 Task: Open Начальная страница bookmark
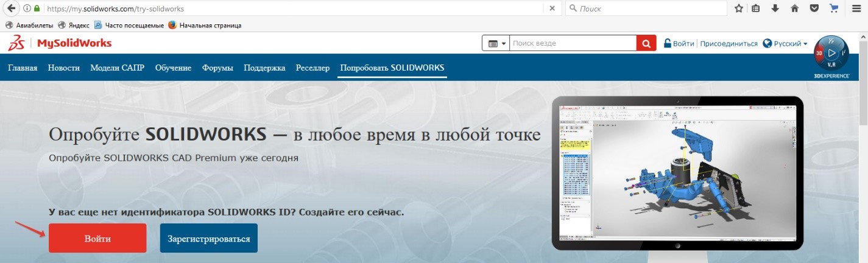(x=205, y=26)
